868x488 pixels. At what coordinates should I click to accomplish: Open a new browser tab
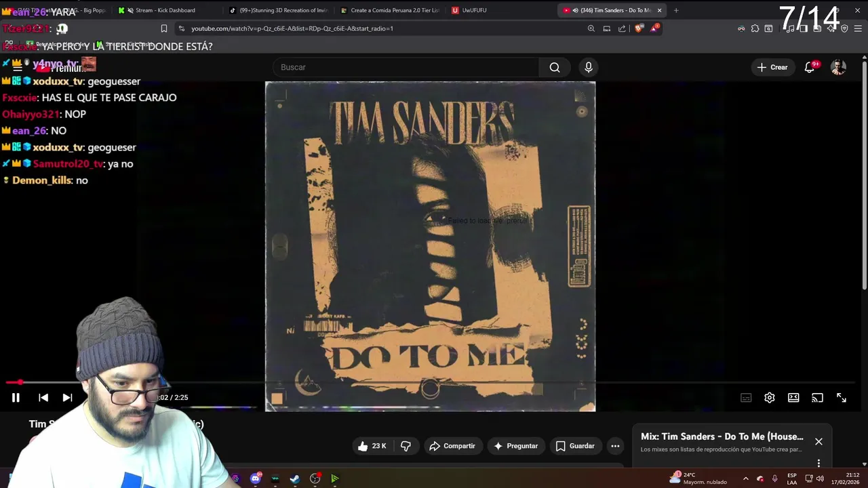pos(676,10)
